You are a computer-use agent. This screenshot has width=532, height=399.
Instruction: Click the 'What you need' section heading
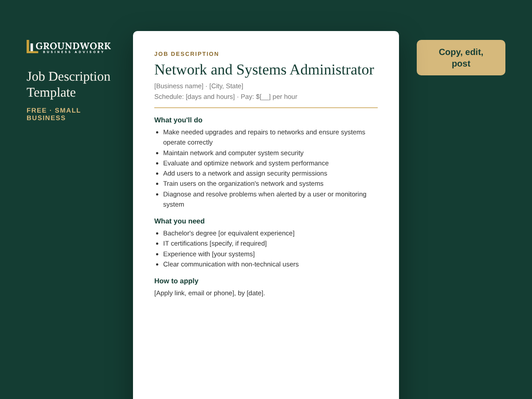tap(180, 221)
